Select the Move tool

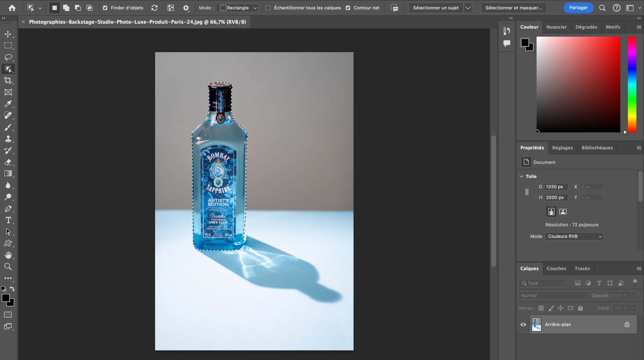pos(8,34)
